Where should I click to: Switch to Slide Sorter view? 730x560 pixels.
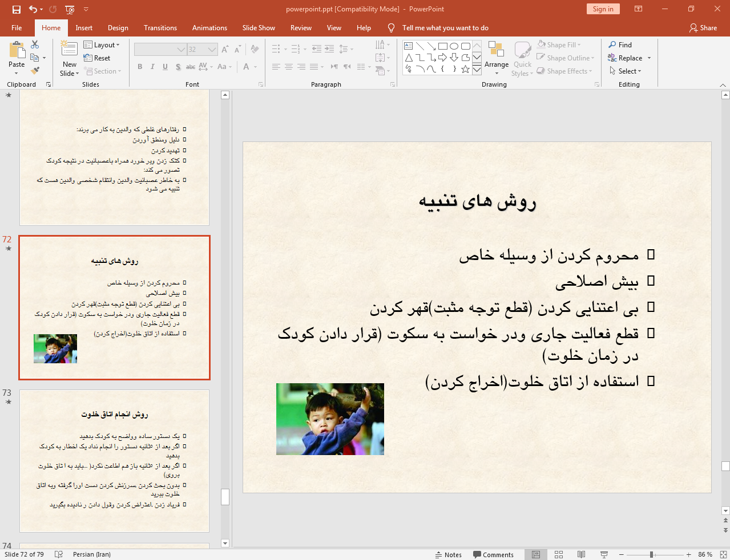(559, 554)
